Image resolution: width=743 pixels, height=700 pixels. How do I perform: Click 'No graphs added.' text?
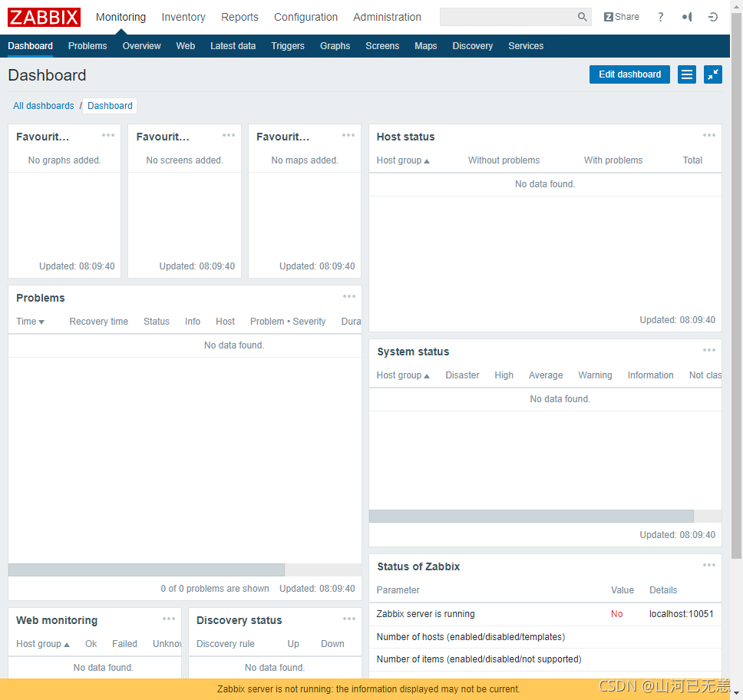[x=64, y=160]
